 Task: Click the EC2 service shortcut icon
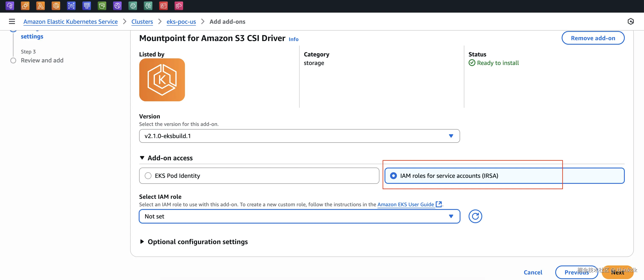pos(25,6)
